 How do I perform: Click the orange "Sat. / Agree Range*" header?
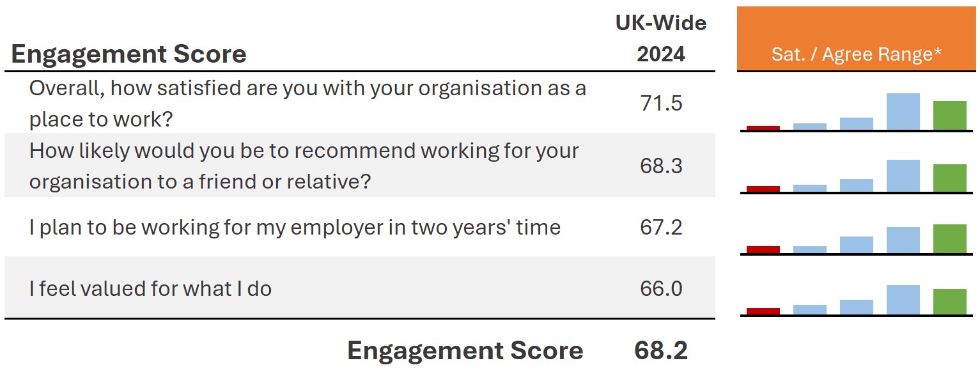[856, 38]
